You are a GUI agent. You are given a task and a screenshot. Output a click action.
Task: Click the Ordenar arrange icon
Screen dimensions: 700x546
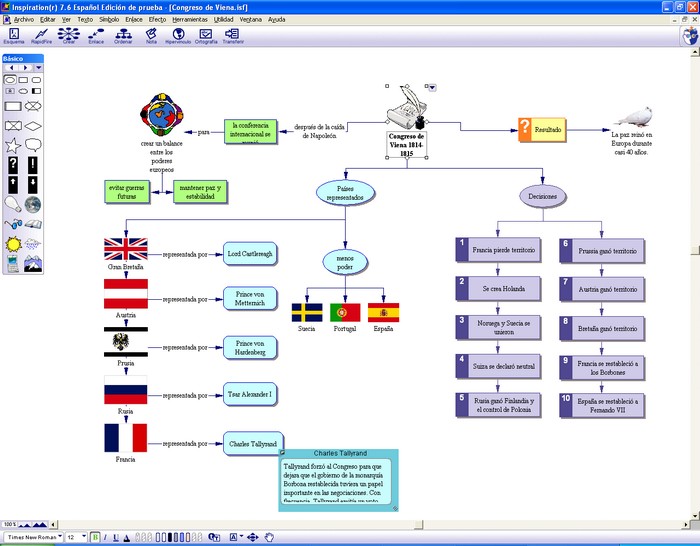[x=123, y=35]
